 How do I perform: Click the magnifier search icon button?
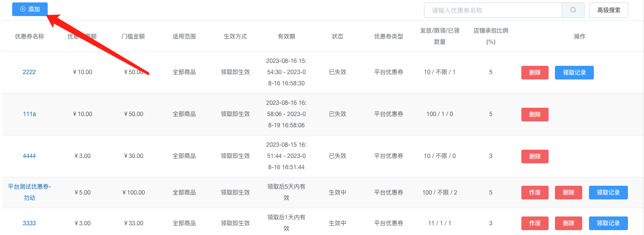click(x=573, y=10)
